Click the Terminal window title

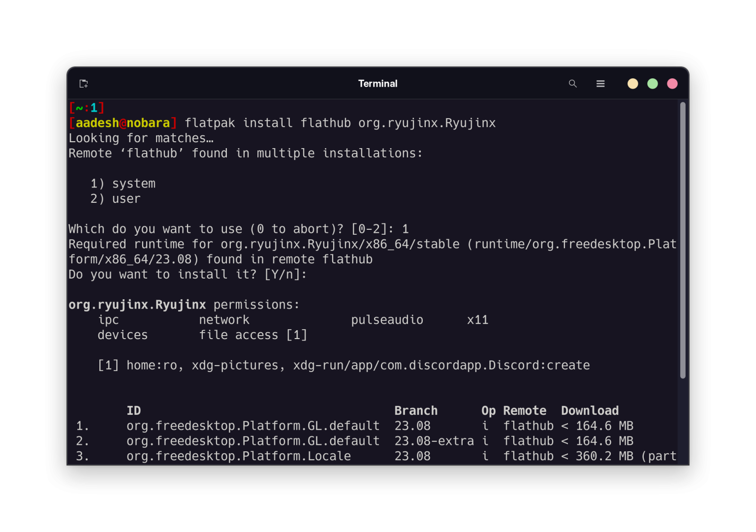378,84
